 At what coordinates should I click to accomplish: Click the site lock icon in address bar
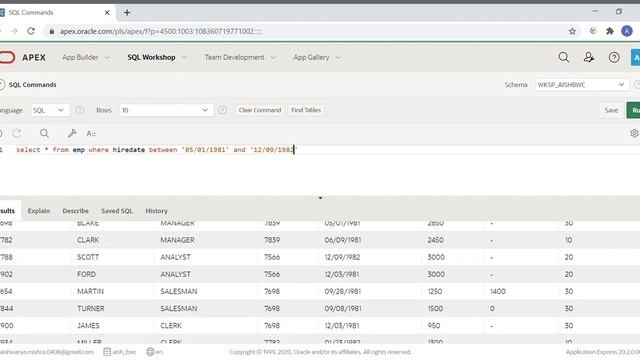51,31
